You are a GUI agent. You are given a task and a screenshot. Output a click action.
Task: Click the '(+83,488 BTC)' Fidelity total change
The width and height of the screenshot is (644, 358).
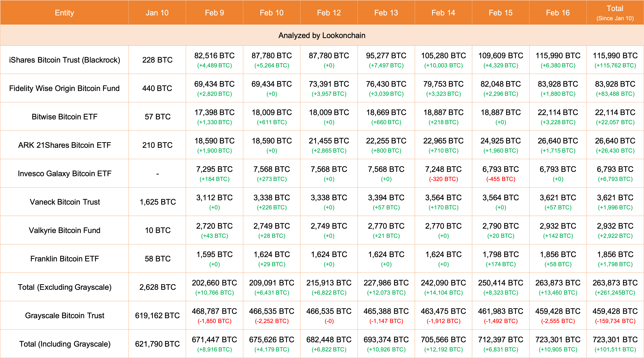pos(615,94)
